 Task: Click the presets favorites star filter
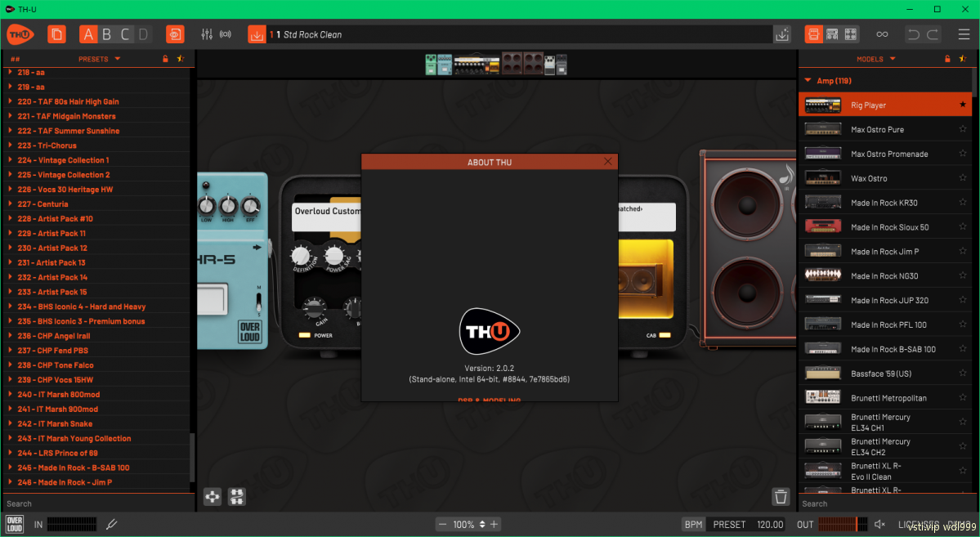point(181,59)
